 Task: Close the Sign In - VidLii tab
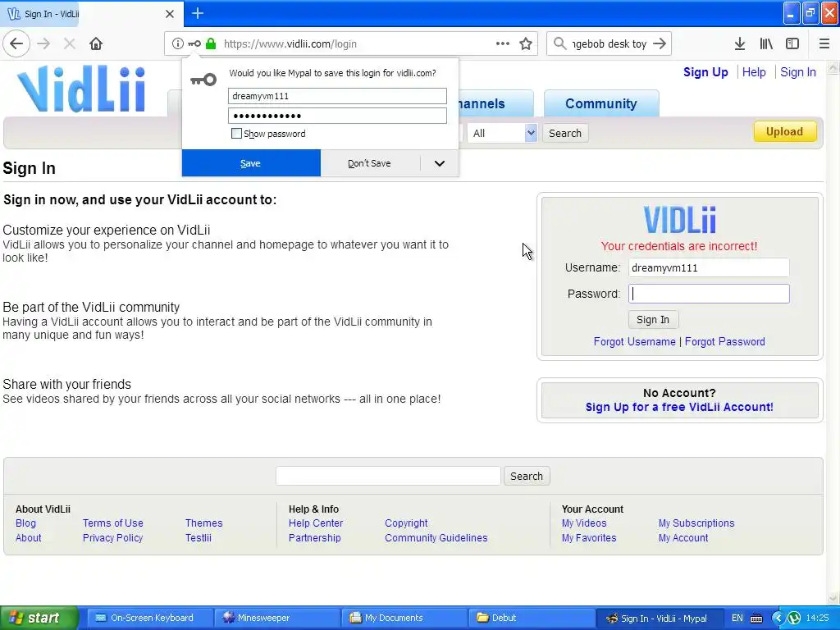click(170, 14)
